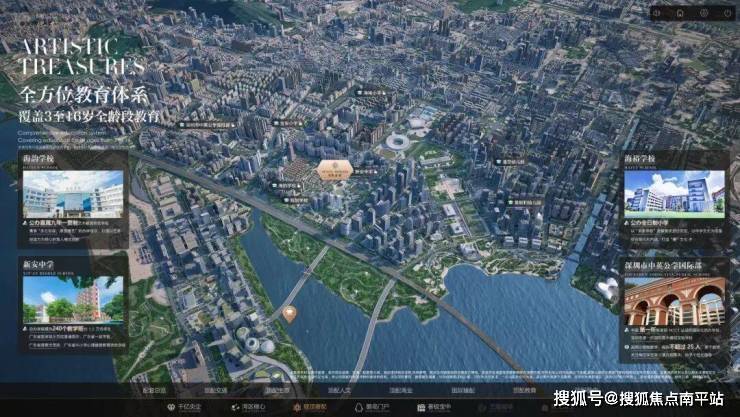Click the stadium landmark on the map
Screen dimensions: 740x417
coord(398,142)
